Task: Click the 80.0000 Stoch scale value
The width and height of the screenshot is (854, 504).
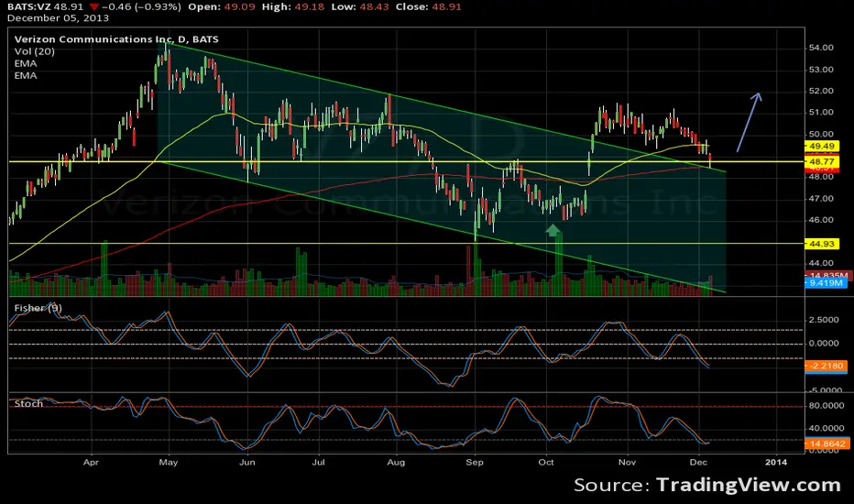Action: [x=827, y=405]
